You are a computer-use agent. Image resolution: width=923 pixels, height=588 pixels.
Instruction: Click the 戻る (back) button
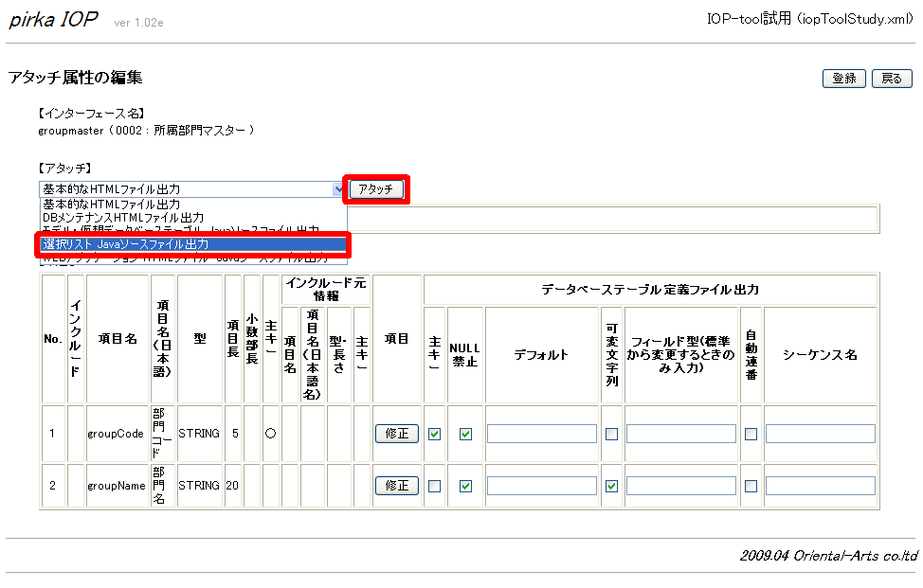point(892,79)
